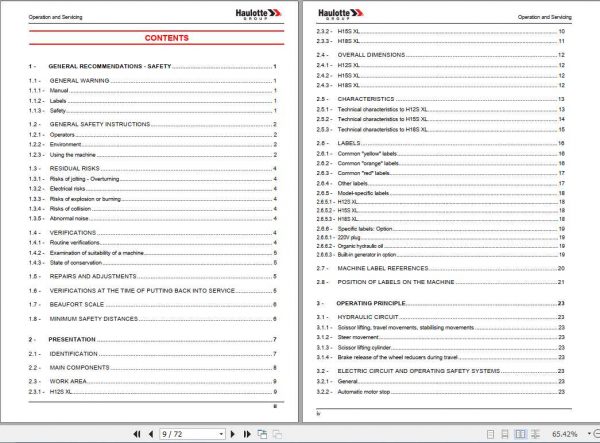600x443 pixels.
Task: Click 'Technical characteristics to H18S XL'
Action: tap(382, 130)
